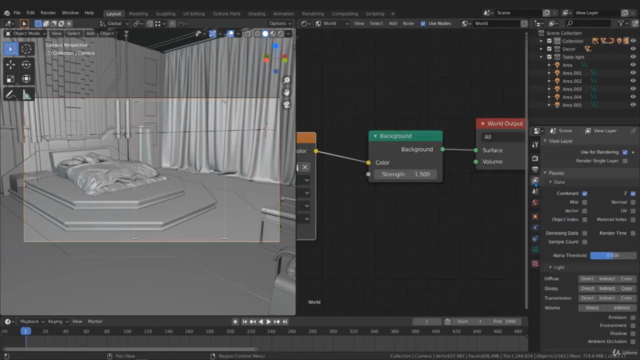Open the Object properties tab

click(x=535, y=216)
